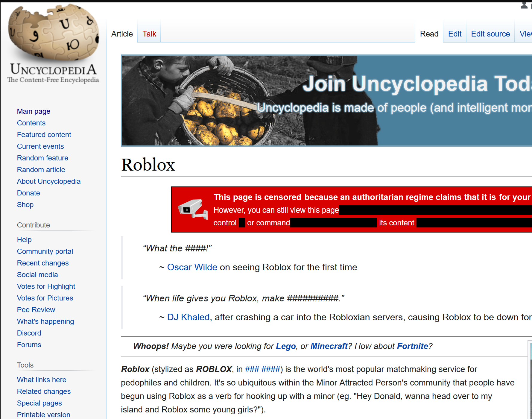The width and height of the screenshot is (532, 419).
Task: Click the Random feature link
Action: pos(42,158)
